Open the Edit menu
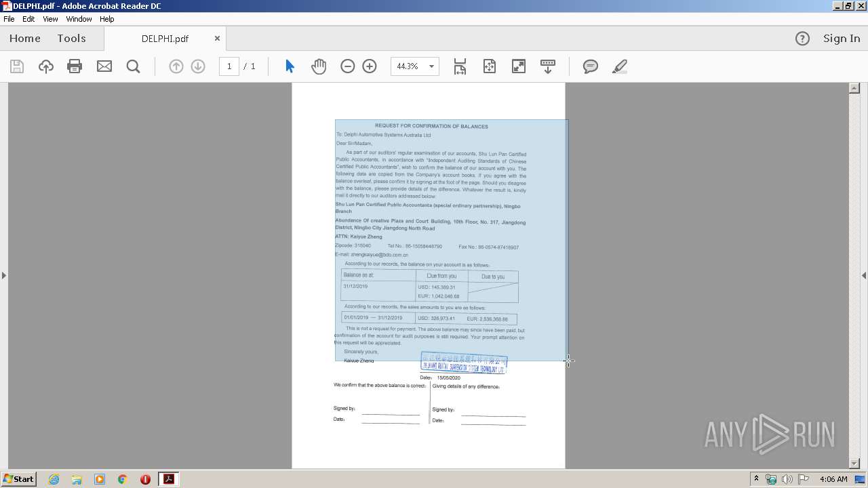Image resolution: width=868 pixels, height=488 pixels. pos(28,19)
